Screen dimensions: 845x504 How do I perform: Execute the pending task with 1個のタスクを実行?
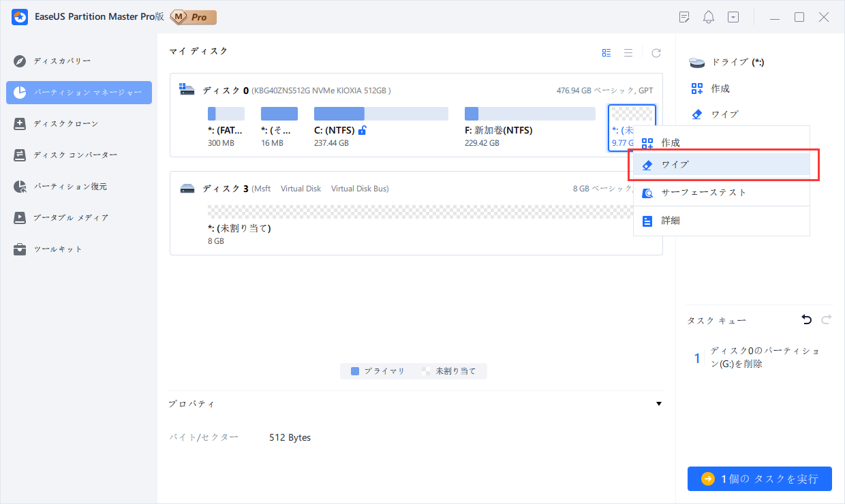(x=759, y=479)
